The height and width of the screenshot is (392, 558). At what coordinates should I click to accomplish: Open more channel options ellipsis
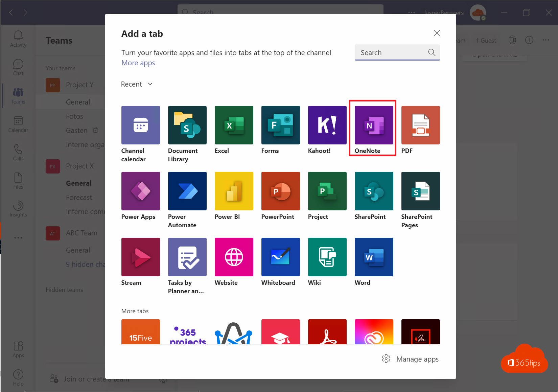[x=546, y=40]
